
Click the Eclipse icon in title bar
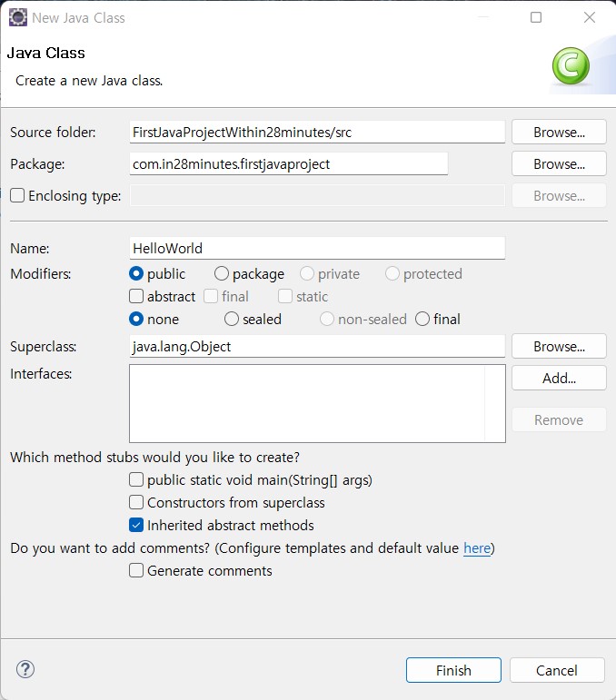17,17
